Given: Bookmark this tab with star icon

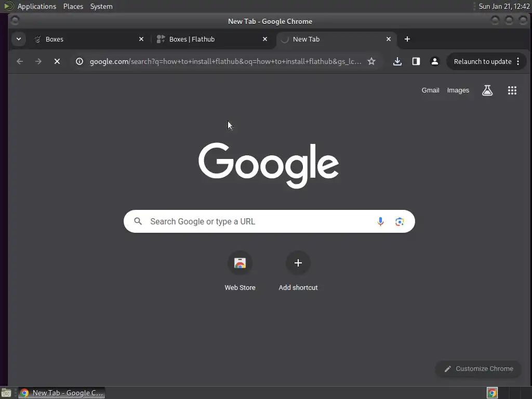Looking at the screenshot, I should (x=371, y=61).
